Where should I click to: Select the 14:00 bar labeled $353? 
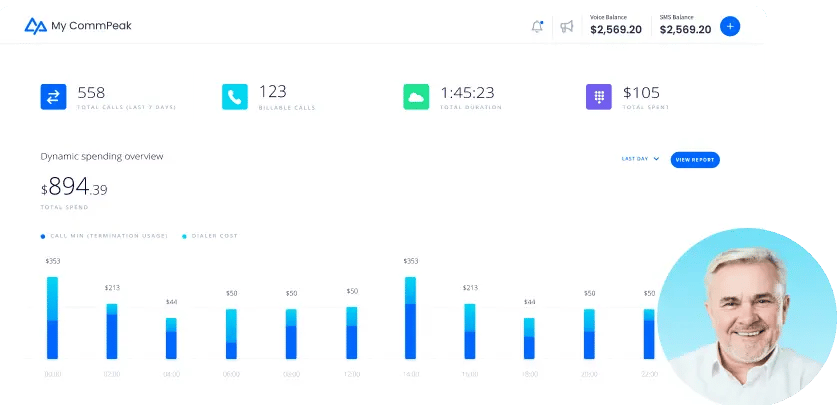point(410,317)
